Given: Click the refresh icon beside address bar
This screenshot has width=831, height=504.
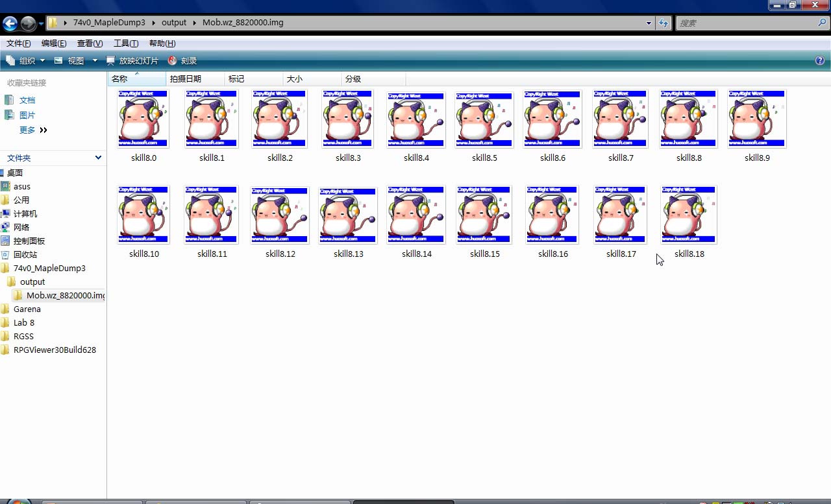Looking at the screenshot, I should pyautogui.click(x=663, y=23).
